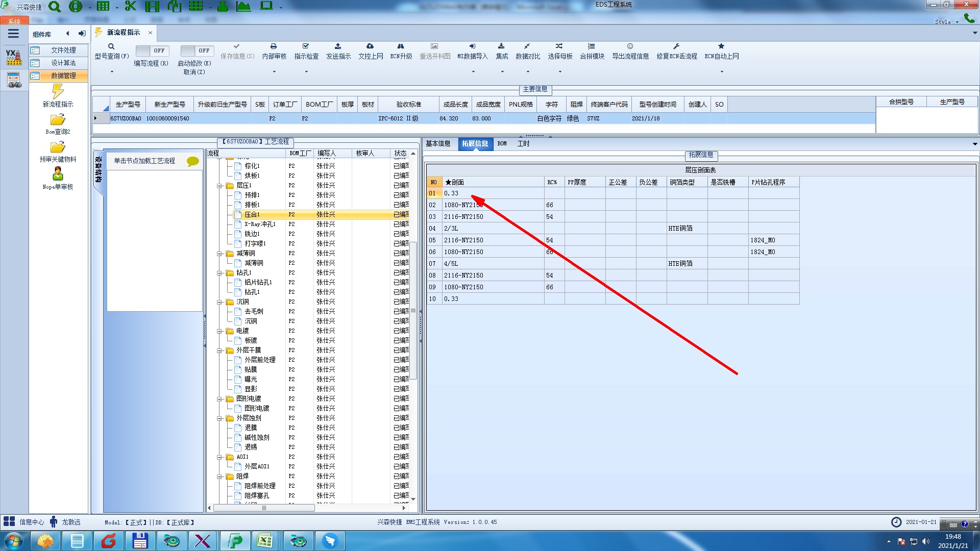
Task: Select the 新流程指示 document tab
Action: [x=124, y=32]
